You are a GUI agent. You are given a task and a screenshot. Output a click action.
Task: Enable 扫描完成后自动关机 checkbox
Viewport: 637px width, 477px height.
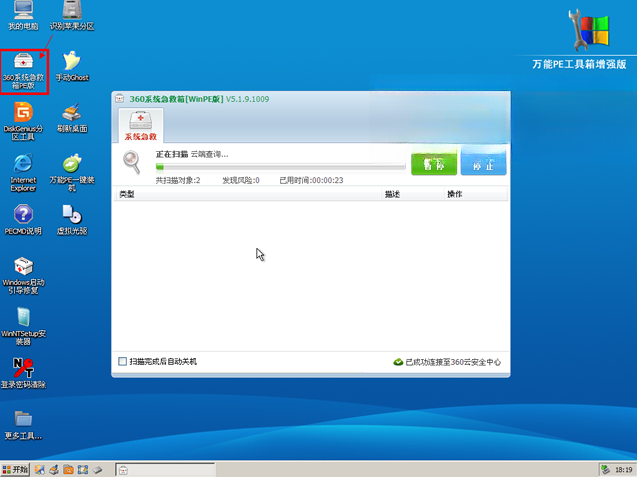coord(122,361)
